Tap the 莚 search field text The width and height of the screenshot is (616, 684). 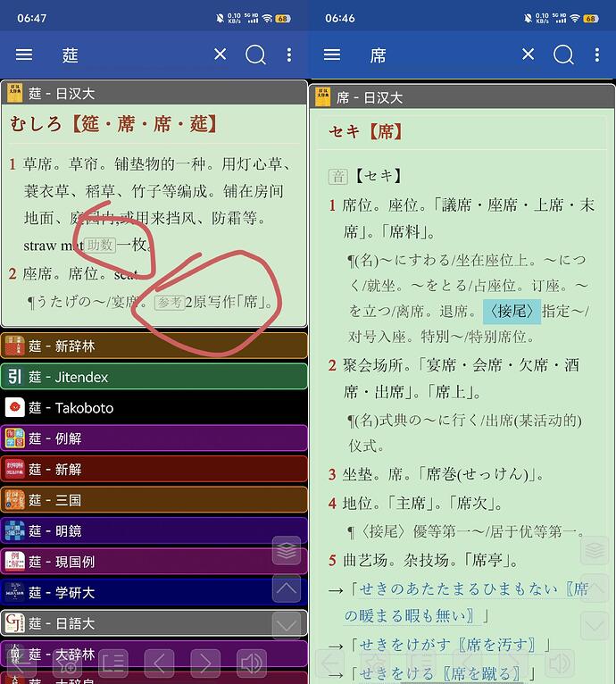click(x=70, y=55)
